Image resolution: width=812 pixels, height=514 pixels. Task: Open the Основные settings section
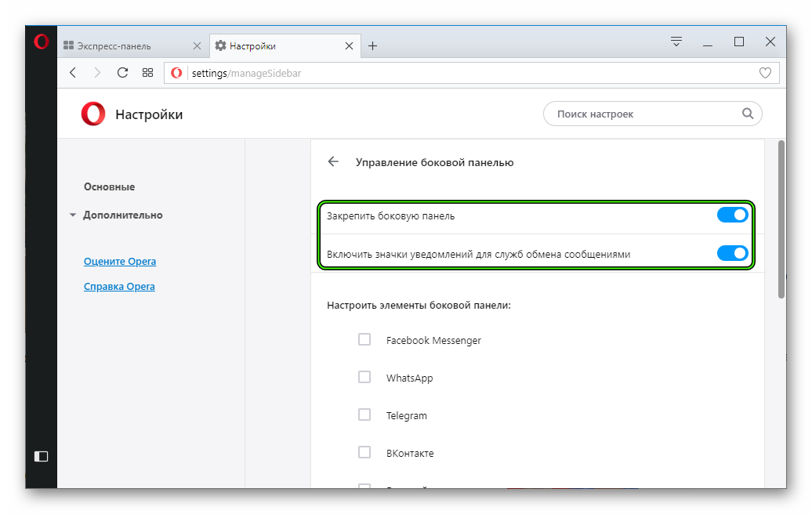click(109, 186)
